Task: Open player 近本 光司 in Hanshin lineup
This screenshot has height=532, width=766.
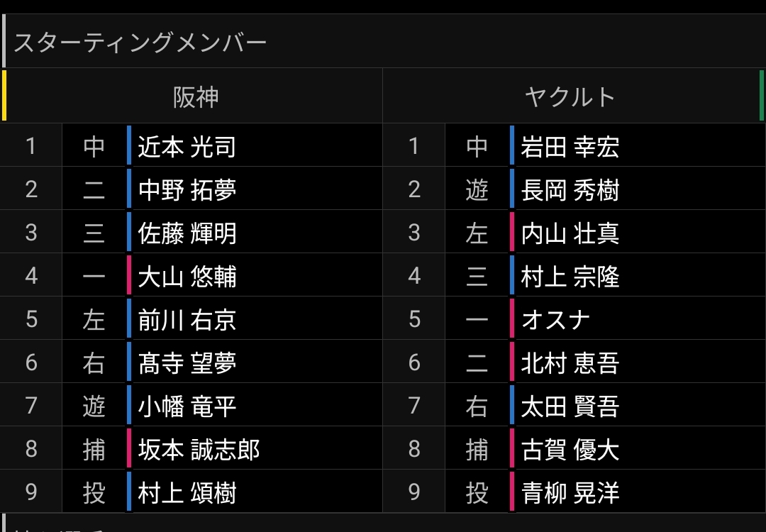Action: click(x=187, y=146)
